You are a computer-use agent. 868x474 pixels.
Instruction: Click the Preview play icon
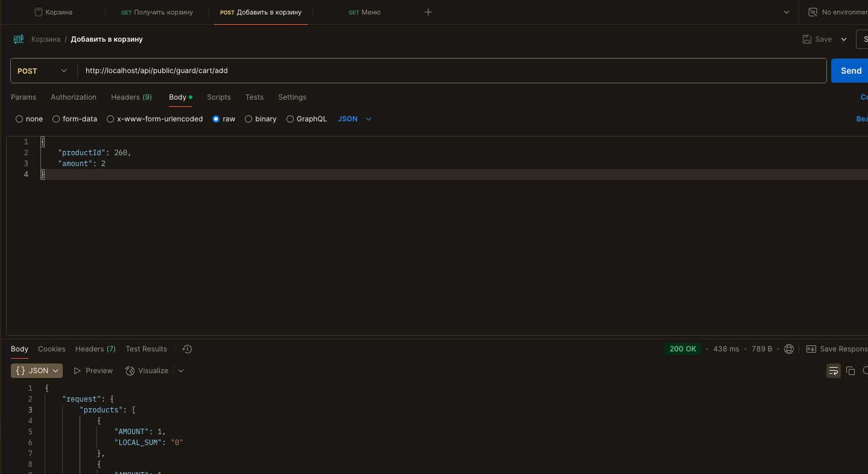(x=77, y=371)
